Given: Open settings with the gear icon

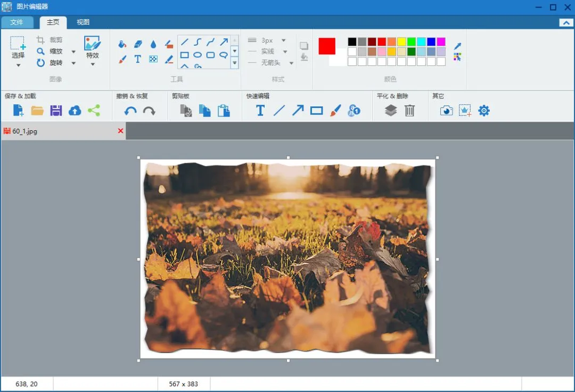Looking at the screenshot, I should point(483,110).
